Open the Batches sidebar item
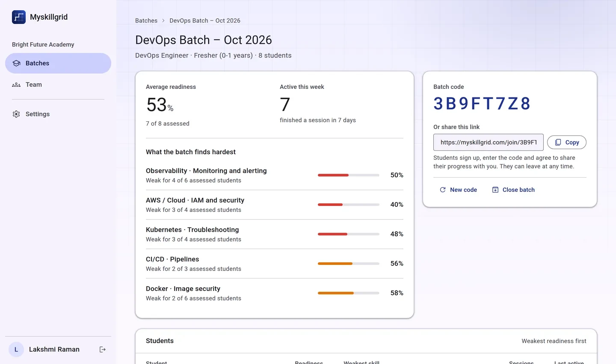Image resolution: width=616 pixels, height=364 pixels. [x=58, y=63]
